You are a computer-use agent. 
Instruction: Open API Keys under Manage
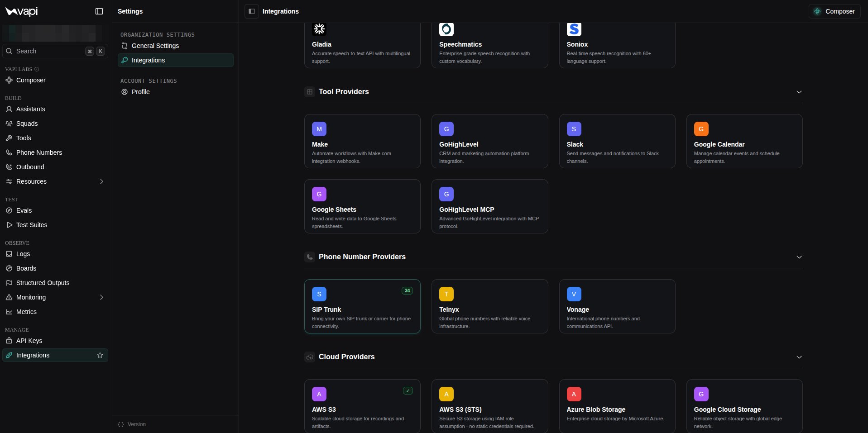tap(55, 341)
